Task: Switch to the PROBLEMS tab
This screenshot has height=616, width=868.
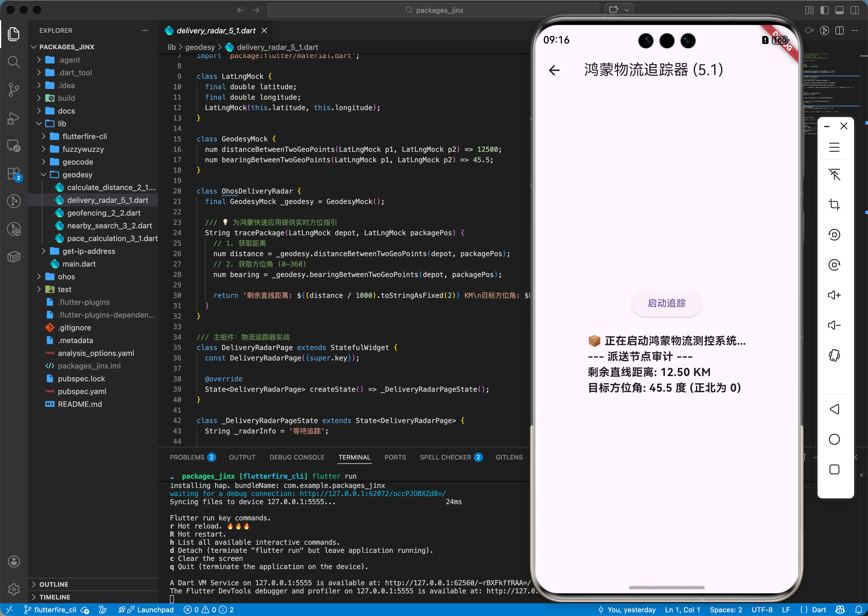Action: [x=187, y=458]
